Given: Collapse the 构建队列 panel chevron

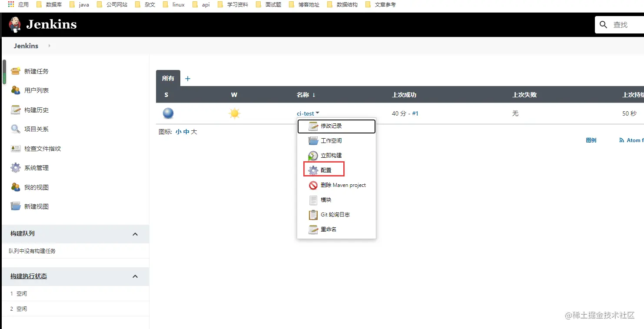Looking at the screenshot, I should coord(135,234).
